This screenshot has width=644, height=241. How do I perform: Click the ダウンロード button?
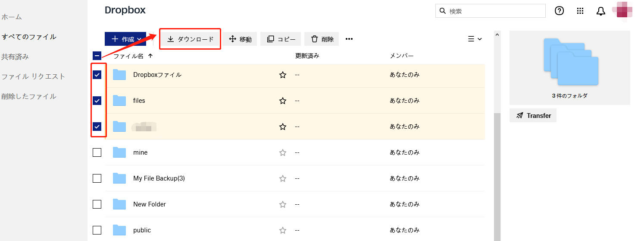[x=191, y=39]
